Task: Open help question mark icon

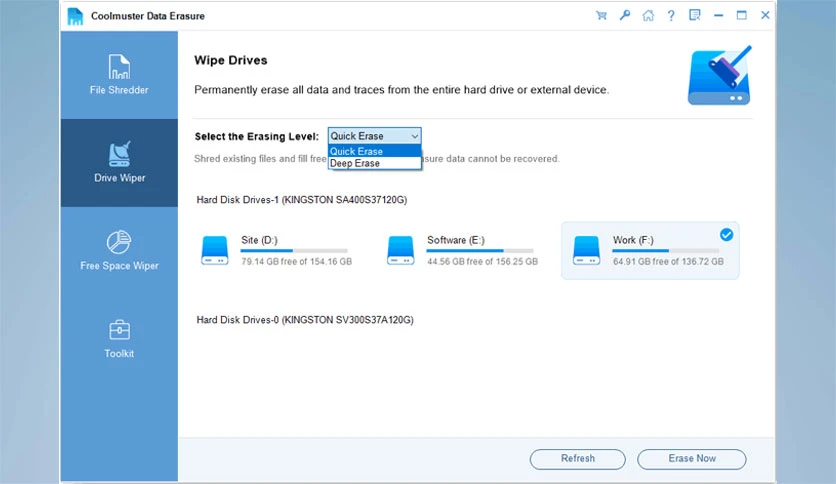Action: (x=671, y=15)
